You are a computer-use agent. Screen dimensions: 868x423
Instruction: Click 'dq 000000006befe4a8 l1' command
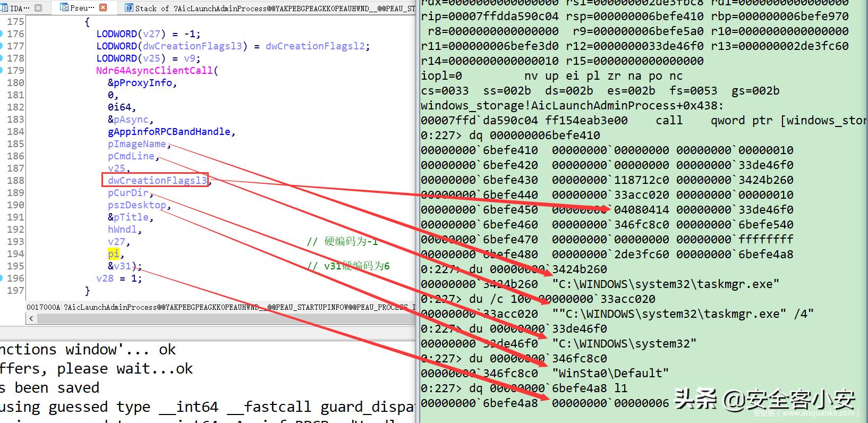pyautogui.click(x=548, y=388)
